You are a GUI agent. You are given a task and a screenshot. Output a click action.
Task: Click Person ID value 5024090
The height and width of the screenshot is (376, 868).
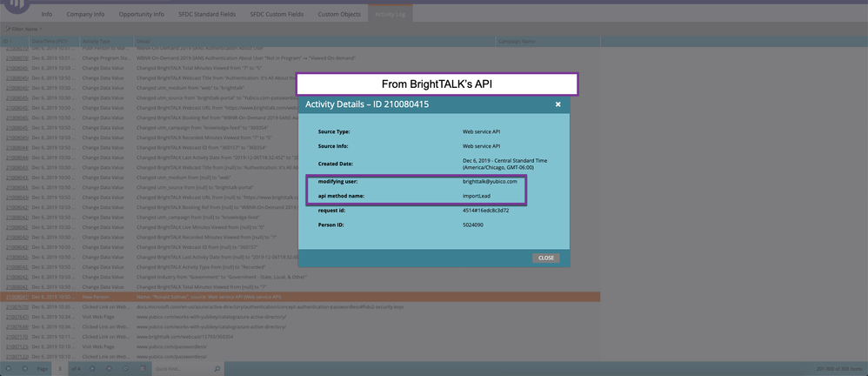[473, 225]
